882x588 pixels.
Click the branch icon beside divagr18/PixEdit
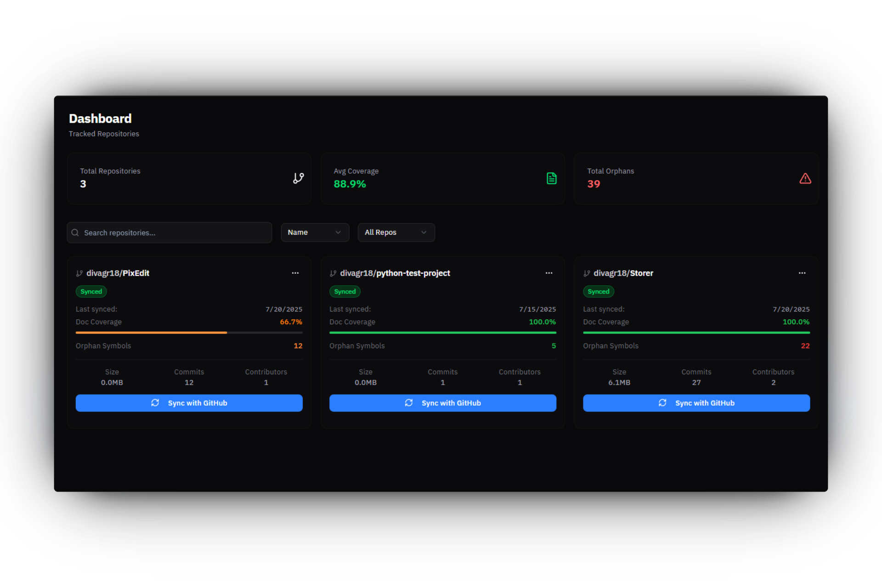79,273
